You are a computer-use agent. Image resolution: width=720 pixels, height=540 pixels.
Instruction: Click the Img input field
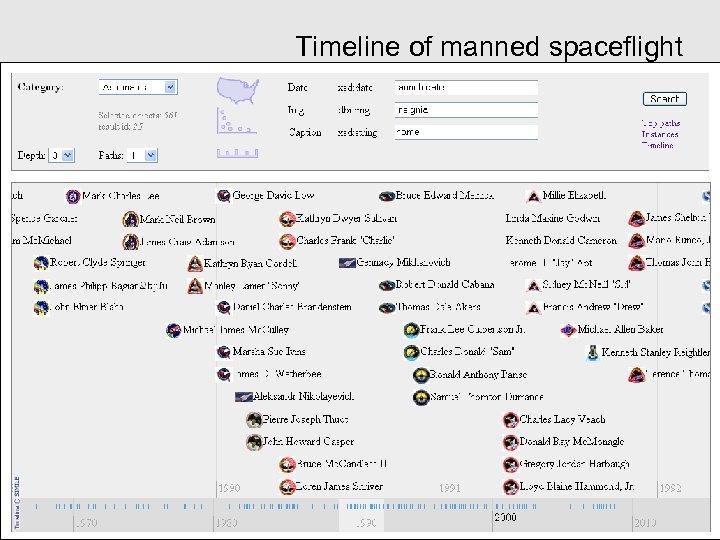pos(466,110)
